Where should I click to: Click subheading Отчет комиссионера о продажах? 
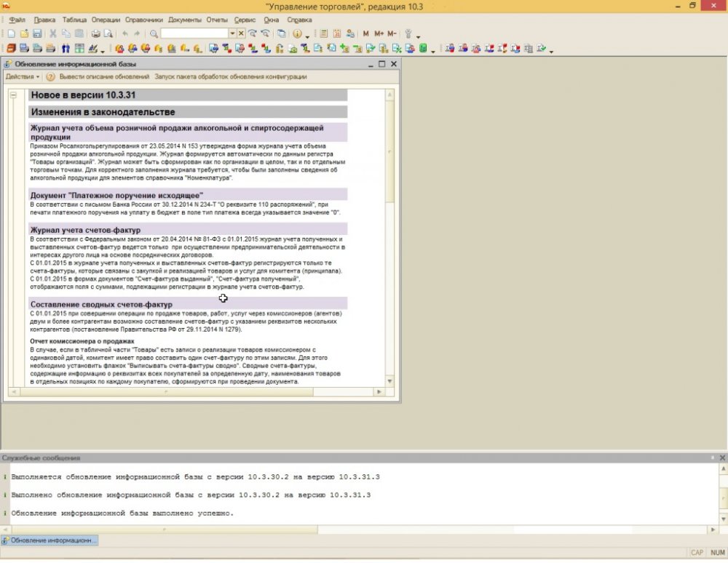point(82,341)
